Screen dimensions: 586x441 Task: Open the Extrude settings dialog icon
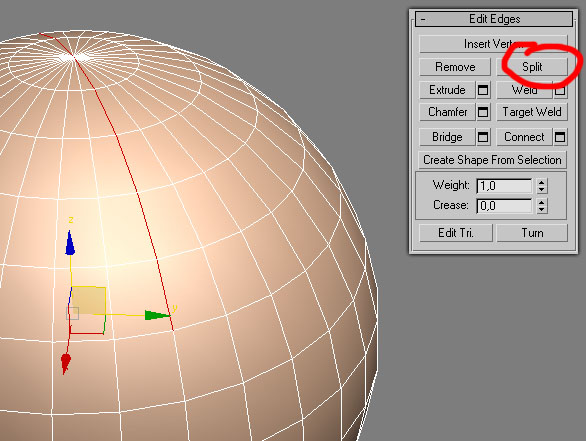tap(483, 90)
